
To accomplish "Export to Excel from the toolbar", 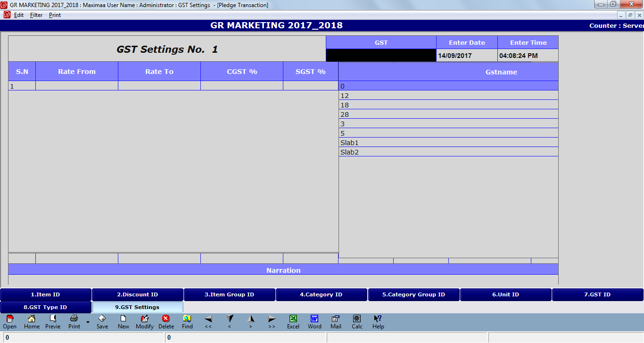I will [293, 322].
